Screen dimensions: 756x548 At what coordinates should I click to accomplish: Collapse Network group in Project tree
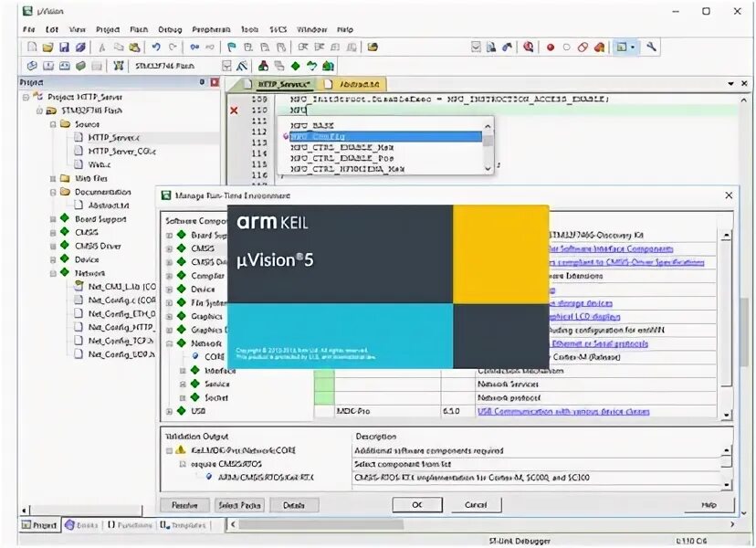coord(53,273)
